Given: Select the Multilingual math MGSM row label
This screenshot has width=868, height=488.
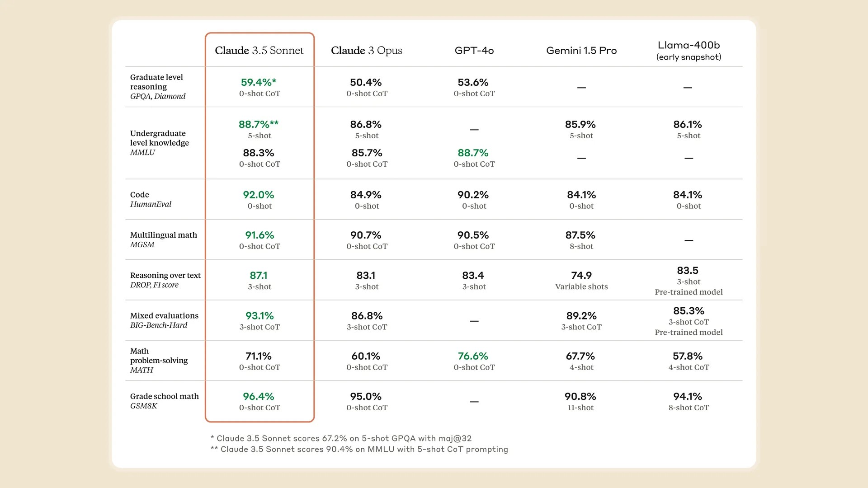Looking at the screenshot, I should tap(163, 239).
